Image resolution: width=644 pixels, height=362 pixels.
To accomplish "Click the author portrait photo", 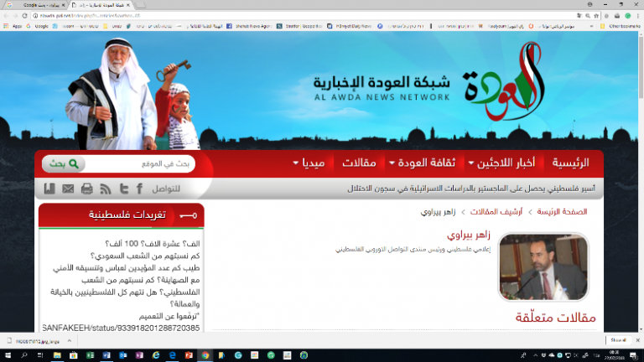I will click(x=543, y=266).
